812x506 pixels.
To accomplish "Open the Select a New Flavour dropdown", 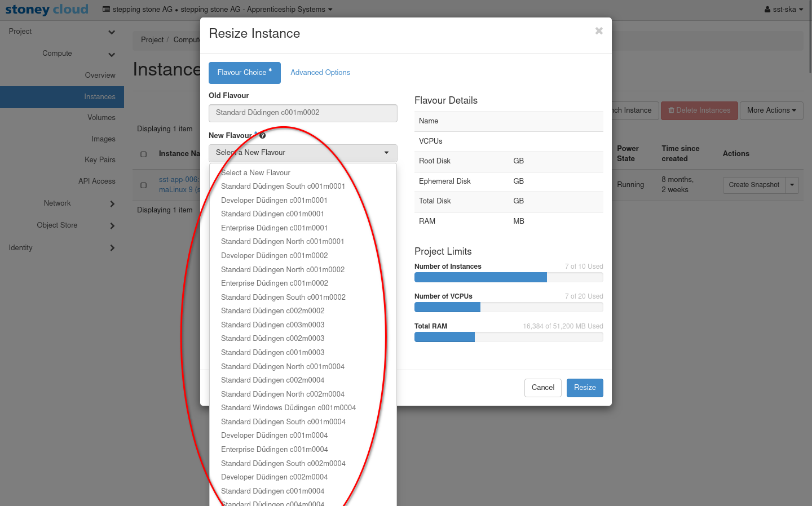I will pyautogui.click(x=303, y=153).
